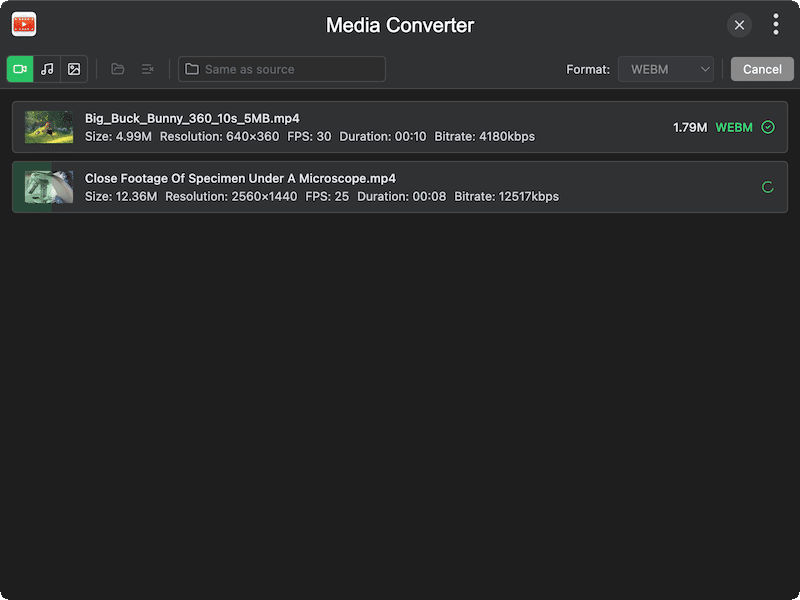Switch to audio conversion mode
The height and width of the screenshot is (600, 800).
(47, 69)
